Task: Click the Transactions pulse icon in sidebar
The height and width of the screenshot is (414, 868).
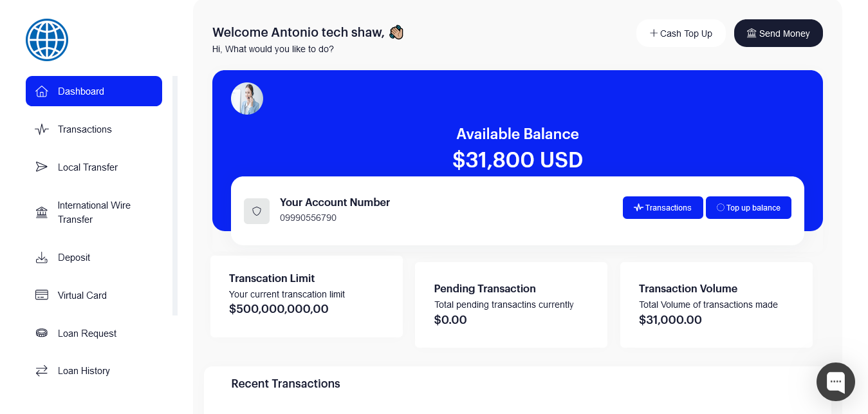Action: click(x=42, y=129)
